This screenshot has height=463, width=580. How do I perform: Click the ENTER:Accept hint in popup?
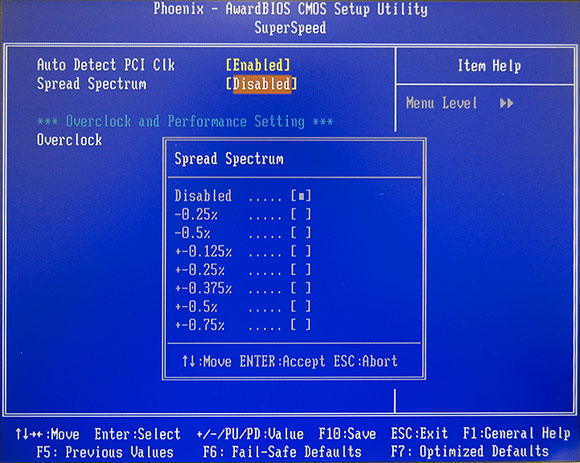[x=282, y=361]
